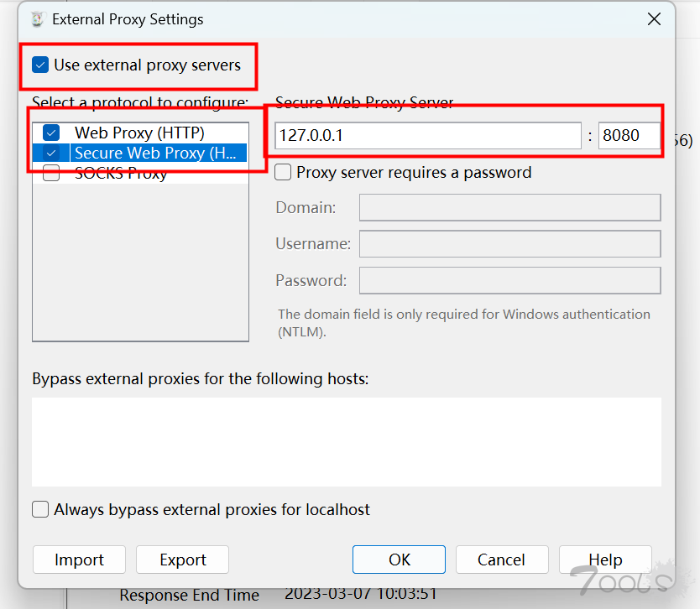Image resolution: width=700 pixels, height=609 pixels.
Task: Confirm settings with OK button
Action: [400, 560]
